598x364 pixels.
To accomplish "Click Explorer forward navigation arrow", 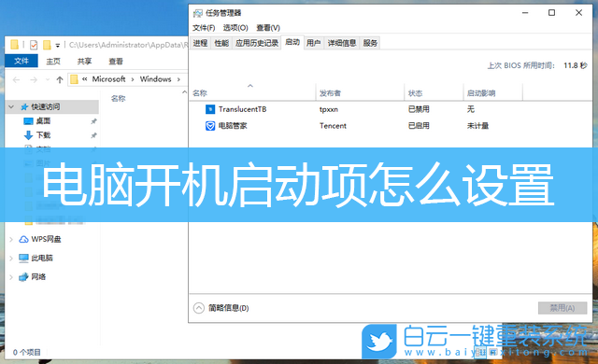I will click(x=34, y=79).
